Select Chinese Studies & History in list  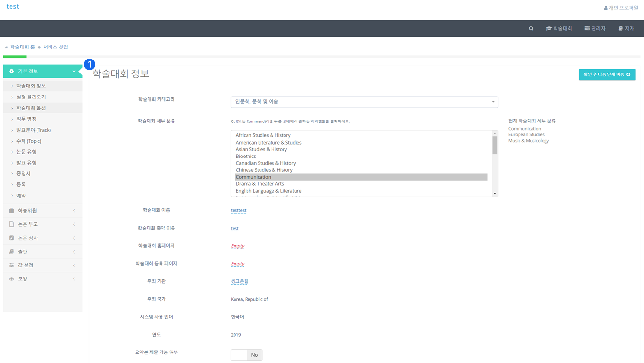coord(361,170)
